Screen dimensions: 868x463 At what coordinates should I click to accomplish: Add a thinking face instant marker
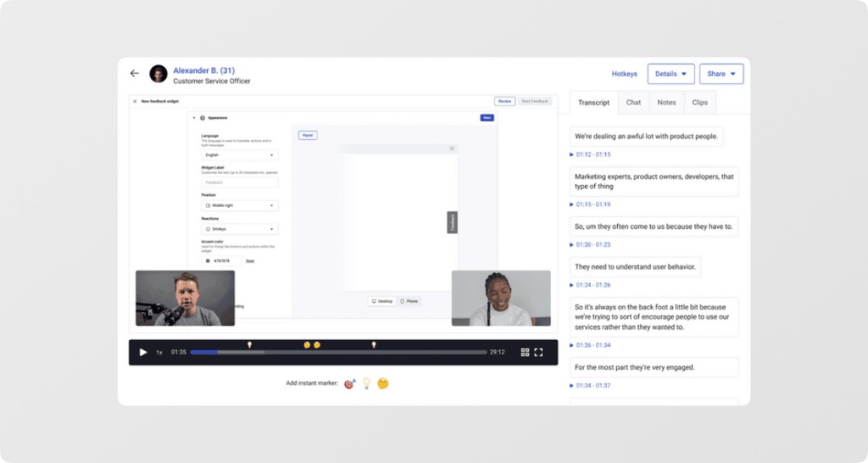pos(383,383)
